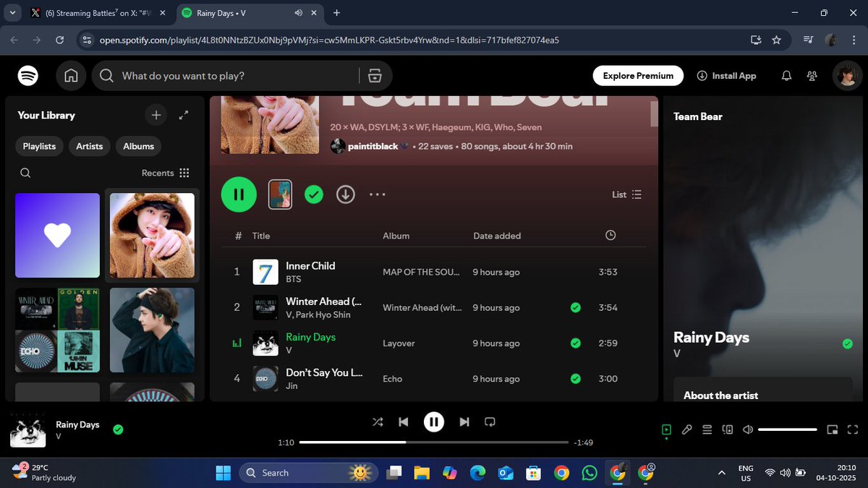
Task: Open more options for Team Bear playlist
Action: click(378, 194)
